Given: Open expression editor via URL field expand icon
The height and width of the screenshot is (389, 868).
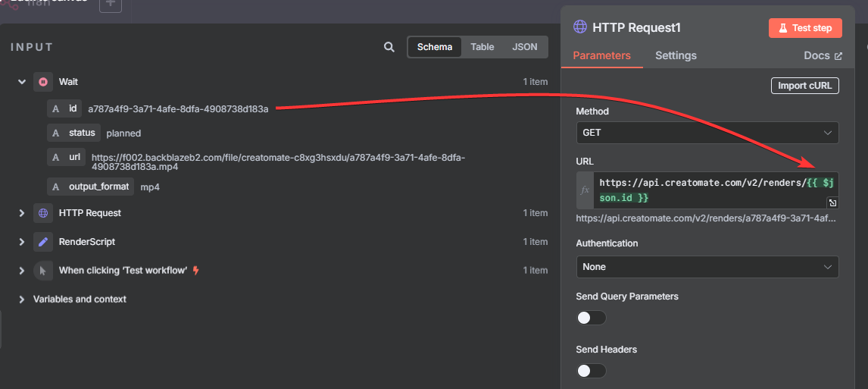Looking at the screenshot, I should tap(832, 202).
